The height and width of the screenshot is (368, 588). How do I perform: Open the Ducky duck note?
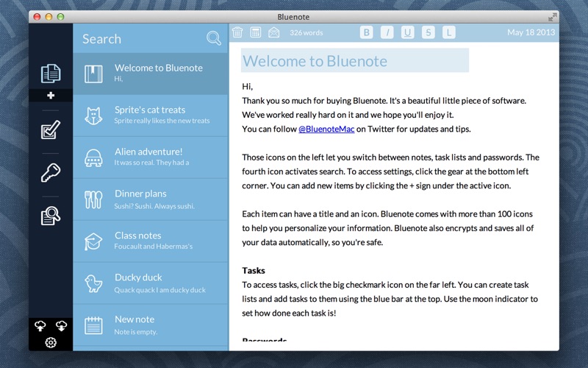click(151, 283)
